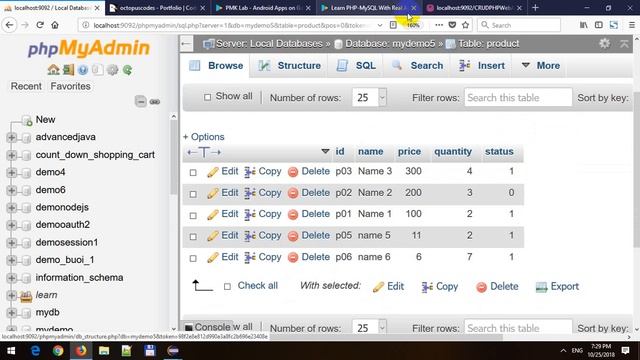This screenshot has width=640, height=360.
Task: Select checkbox for row p02
Action: click(x=193, y=194)
